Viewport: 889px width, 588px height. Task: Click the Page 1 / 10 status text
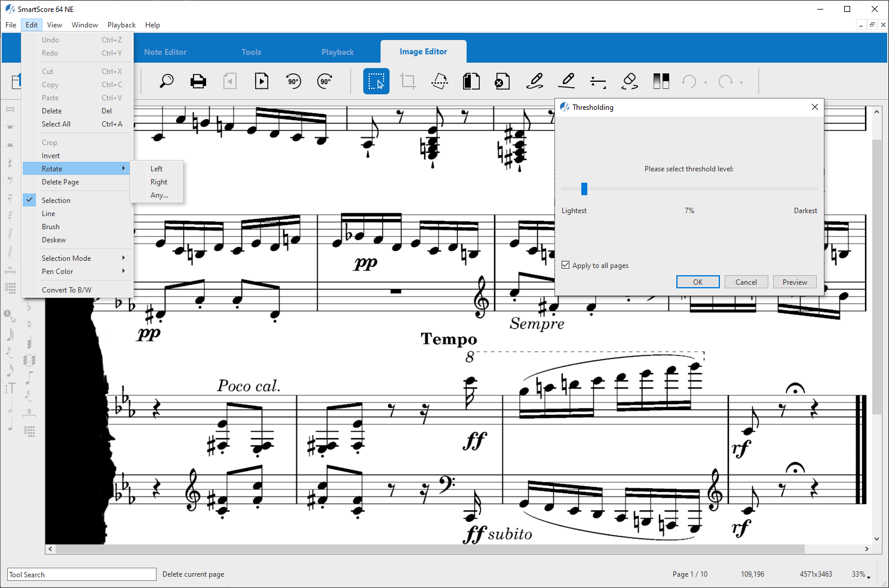tap(690, 574)
